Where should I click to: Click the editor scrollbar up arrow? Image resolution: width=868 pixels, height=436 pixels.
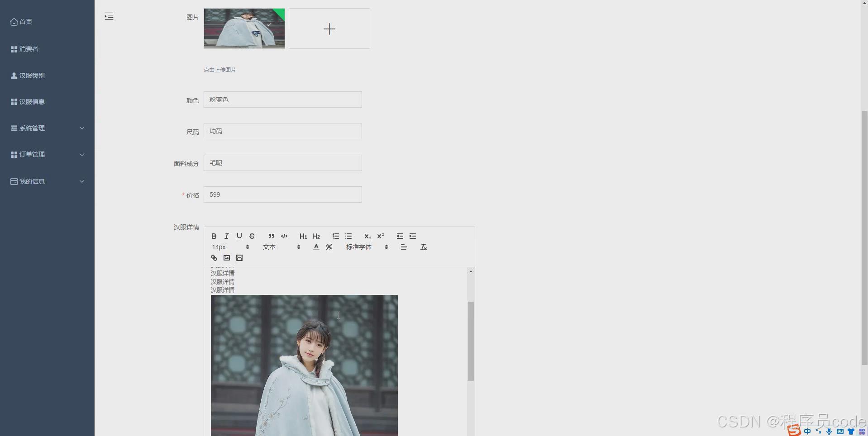(471, 271)
